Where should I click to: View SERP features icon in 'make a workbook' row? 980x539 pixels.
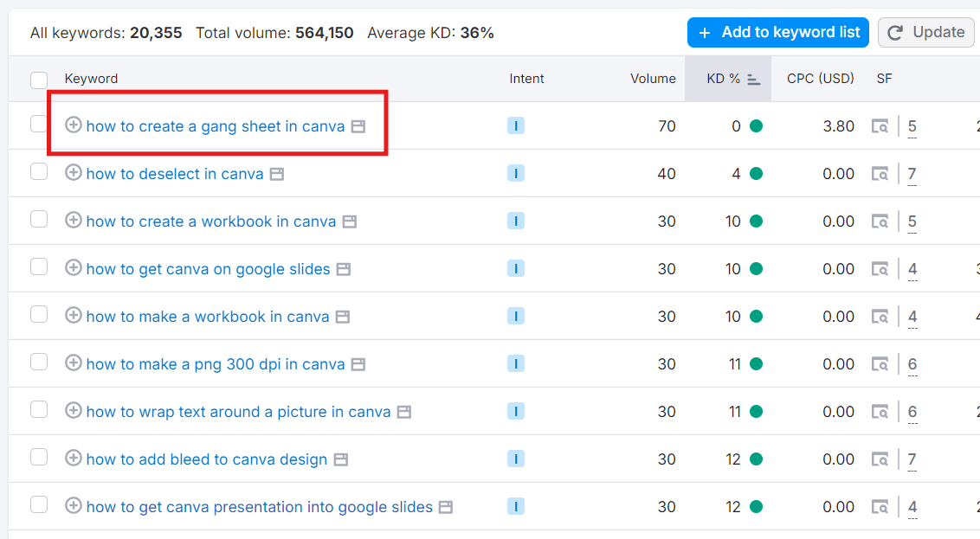click(x=880, y=317)
